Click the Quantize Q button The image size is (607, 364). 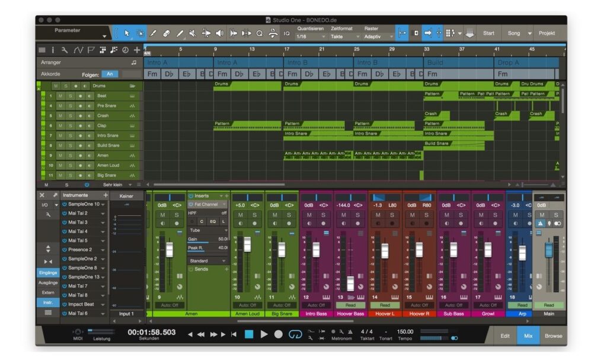(260, 33)
